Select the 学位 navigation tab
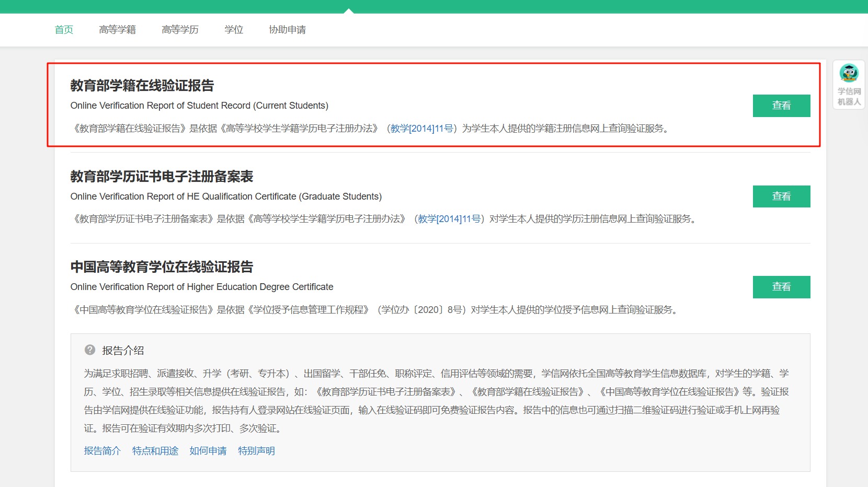 click(x=234, y=30)
